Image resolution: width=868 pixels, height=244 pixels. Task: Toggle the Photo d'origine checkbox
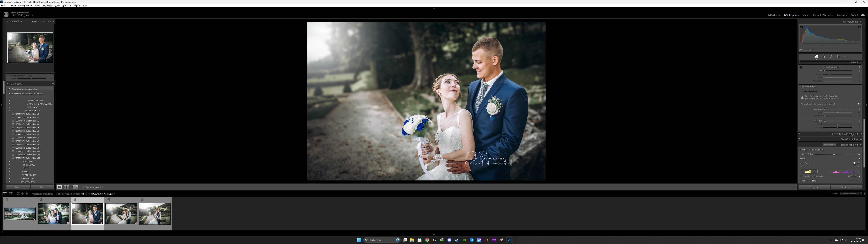pyautogui.click(x=801, y=50)
